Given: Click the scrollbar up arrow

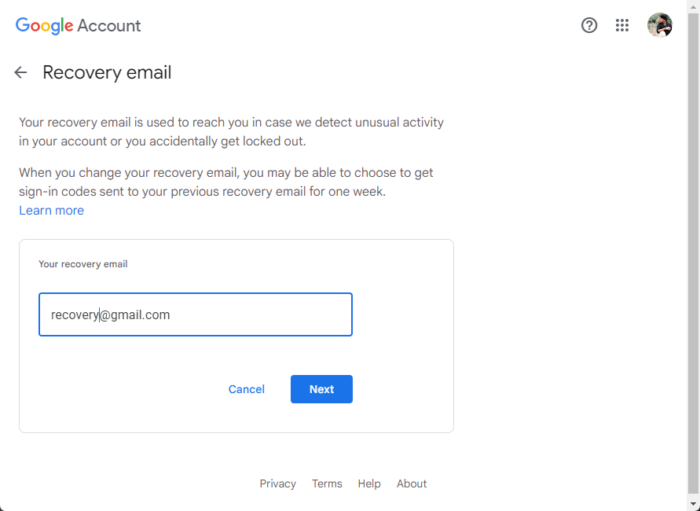Looking at the screenshot, I should 694,6.
